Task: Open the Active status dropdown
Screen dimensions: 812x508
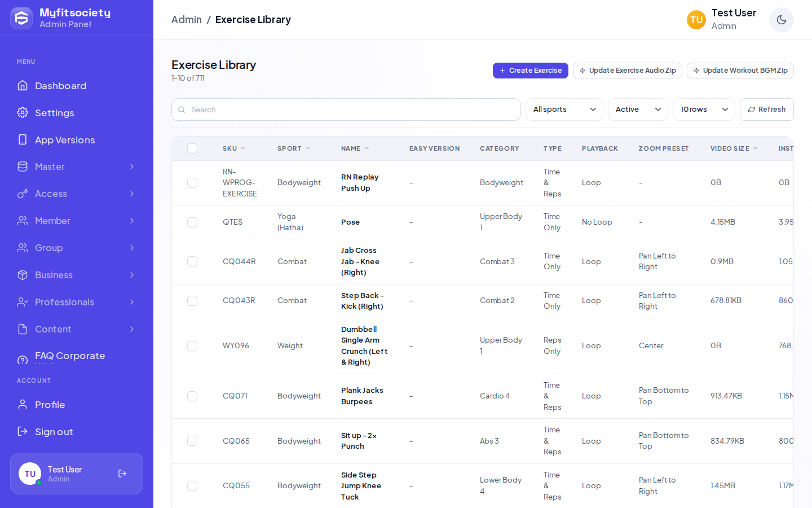Action: click(x=638, y=110)
